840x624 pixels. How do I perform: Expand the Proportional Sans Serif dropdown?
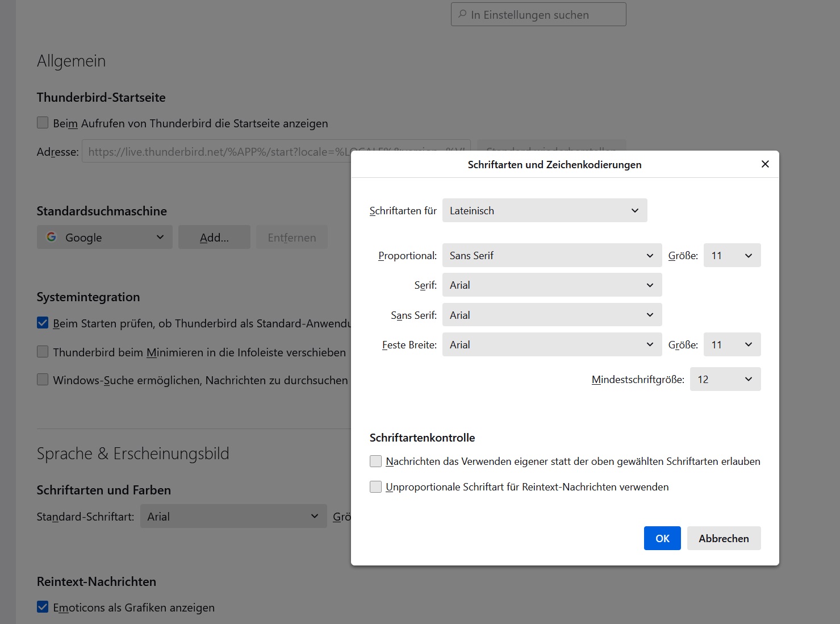(551, 256)
